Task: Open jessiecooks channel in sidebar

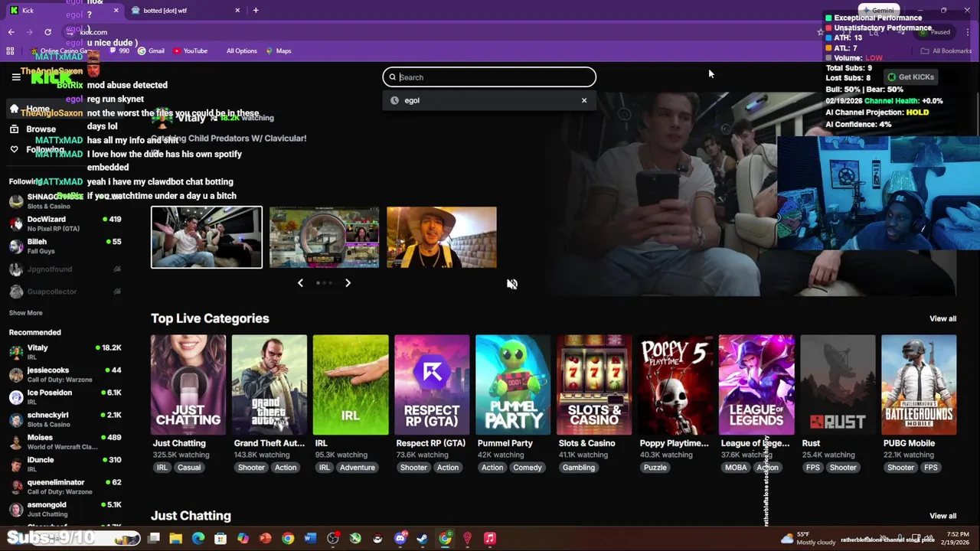Action: point(65,374)
